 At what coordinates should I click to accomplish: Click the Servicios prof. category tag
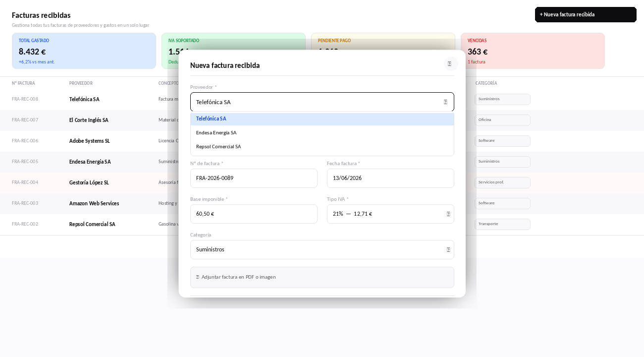[502, 182]
